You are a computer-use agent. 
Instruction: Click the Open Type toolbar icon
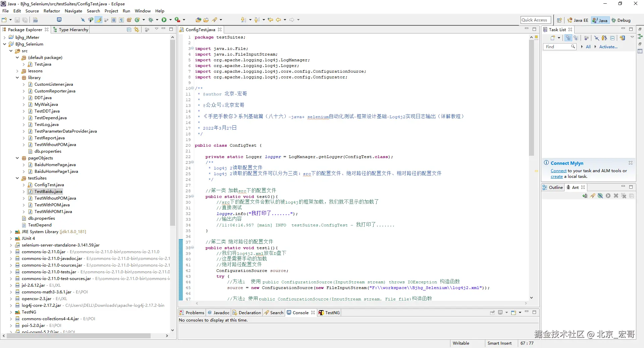(198, 20)
